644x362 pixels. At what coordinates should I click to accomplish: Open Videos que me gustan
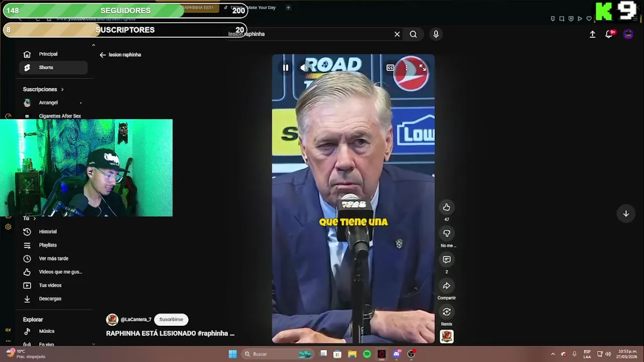pyautogui.click(x=53, y=272)
